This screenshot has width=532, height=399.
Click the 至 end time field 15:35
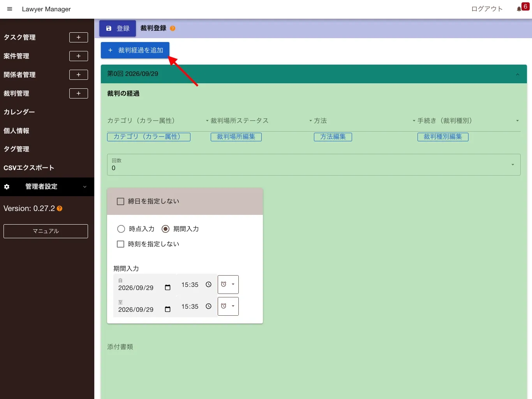[197, 306]
